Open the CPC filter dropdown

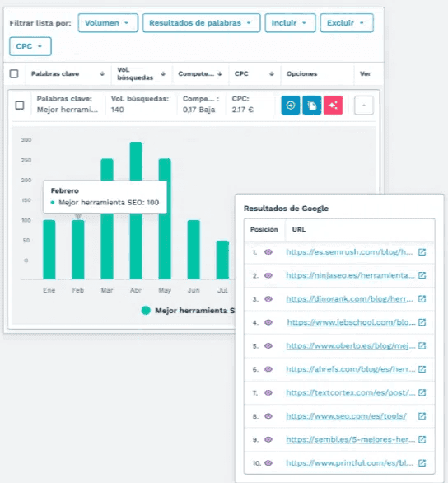30,46
